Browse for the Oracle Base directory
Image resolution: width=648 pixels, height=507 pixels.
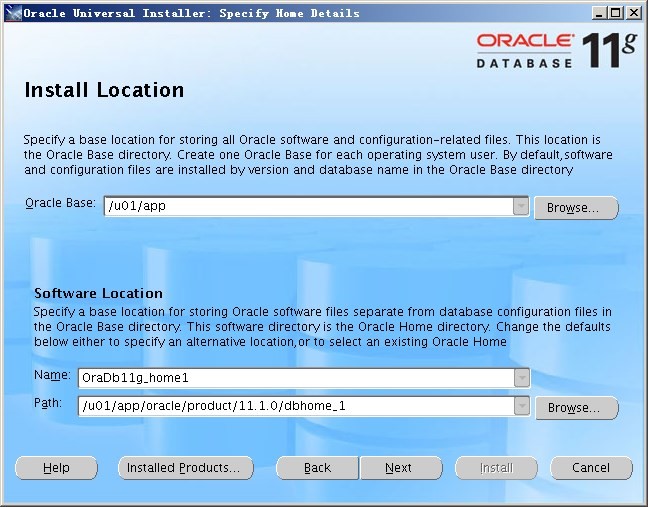click(x=576, y=208)
